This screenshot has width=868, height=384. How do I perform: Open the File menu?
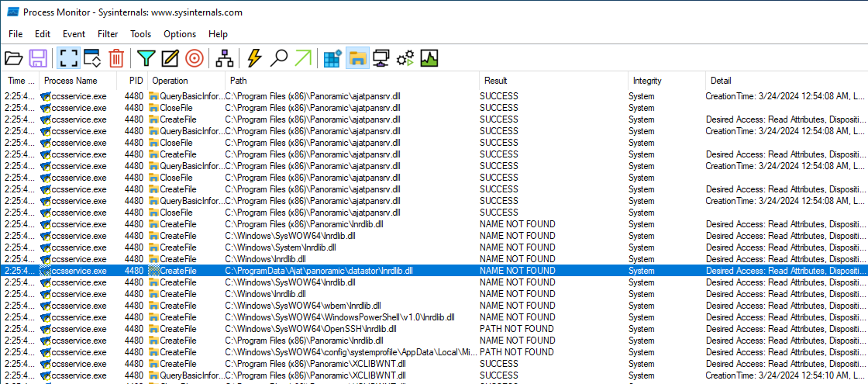[15, 34]
